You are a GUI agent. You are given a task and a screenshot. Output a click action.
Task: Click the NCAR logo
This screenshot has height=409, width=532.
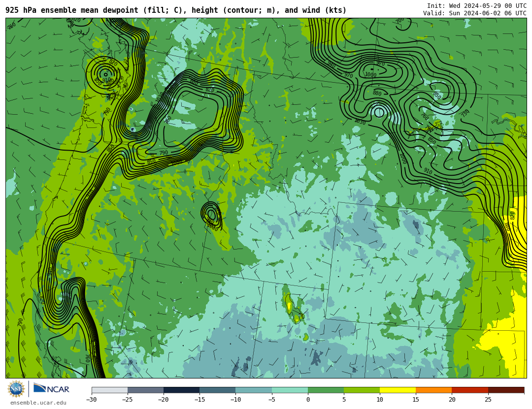click(51, 389)
